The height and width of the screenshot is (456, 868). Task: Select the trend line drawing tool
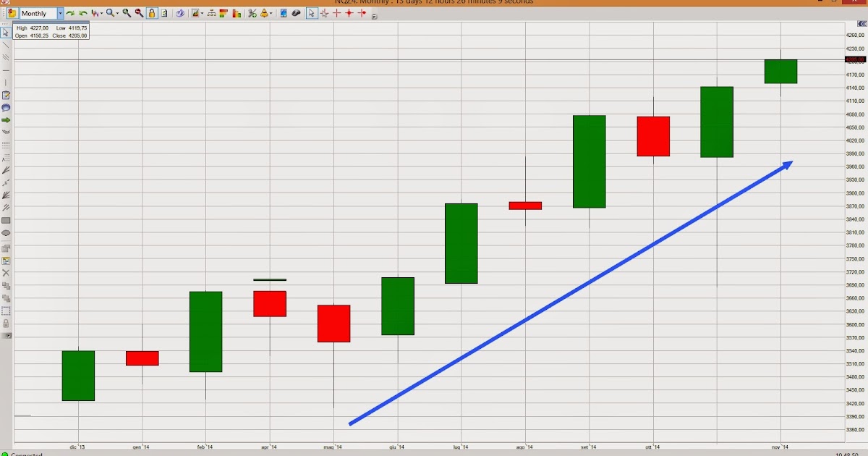pyautogui.click(x=7, y=45)
